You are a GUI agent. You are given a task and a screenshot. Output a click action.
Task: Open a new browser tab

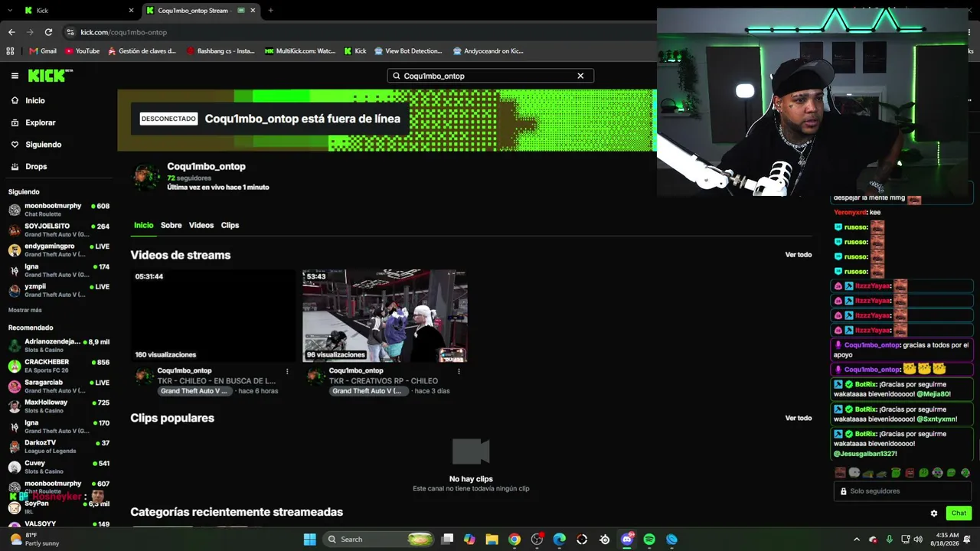click(270, 11)
